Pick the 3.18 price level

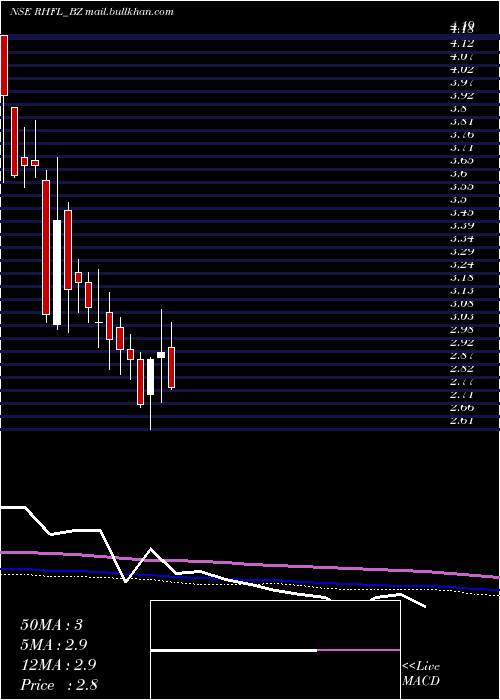(x=462, y=277)
